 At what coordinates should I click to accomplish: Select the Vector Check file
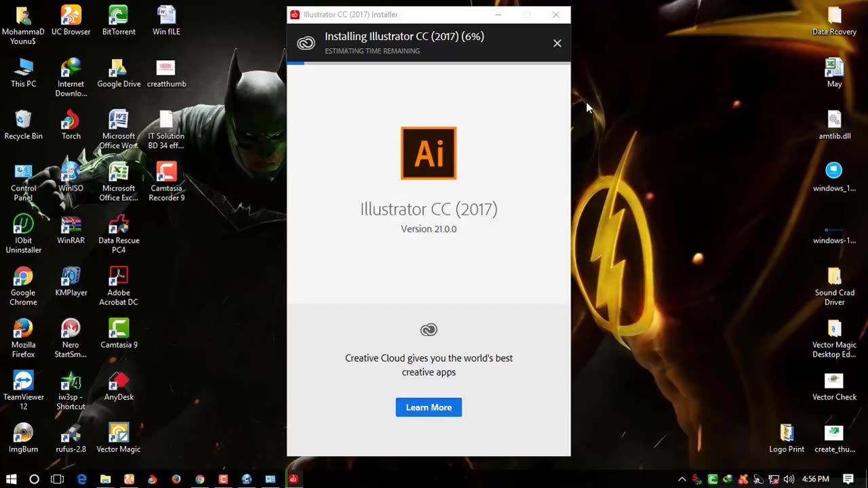point(834,386)
